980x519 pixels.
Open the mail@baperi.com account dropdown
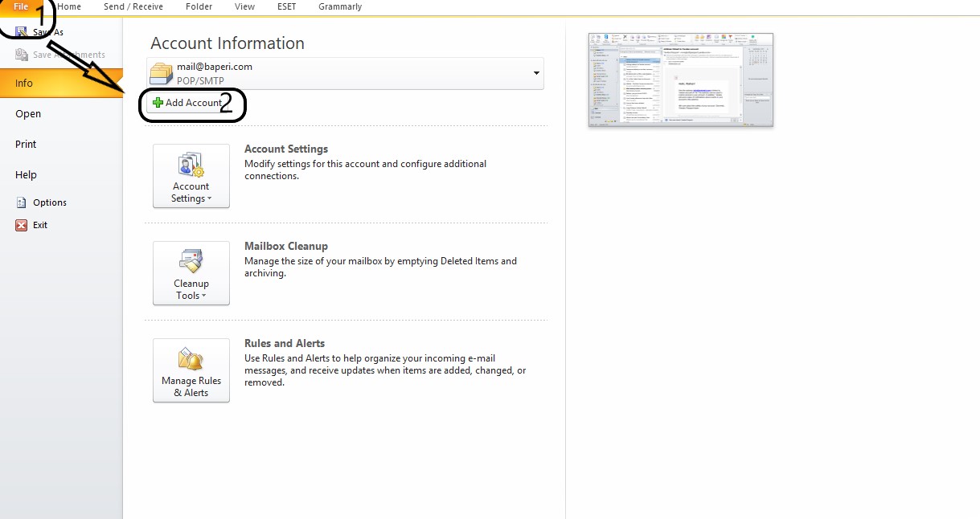coord(535,73)
